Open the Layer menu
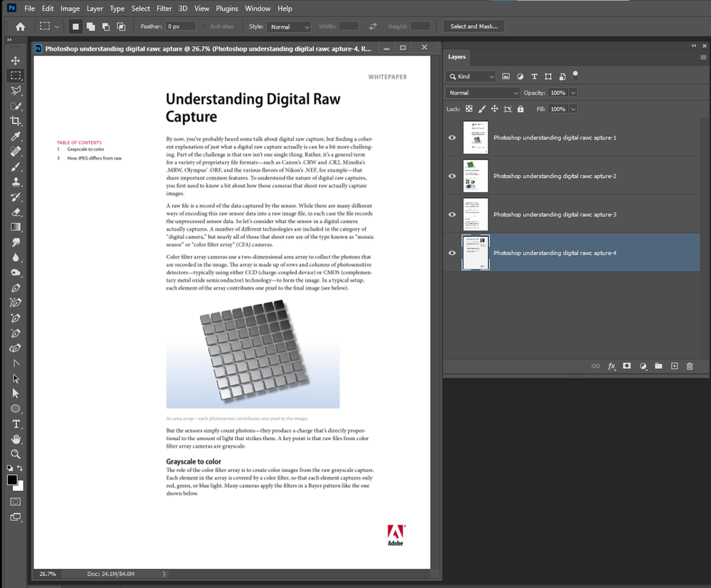 (95, 9)
